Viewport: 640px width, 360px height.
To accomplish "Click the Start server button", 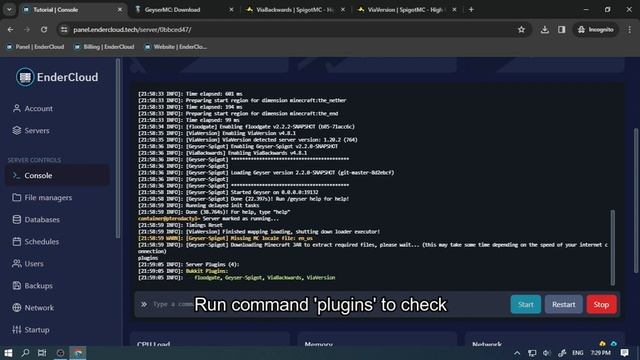I will tap(526, 304).
